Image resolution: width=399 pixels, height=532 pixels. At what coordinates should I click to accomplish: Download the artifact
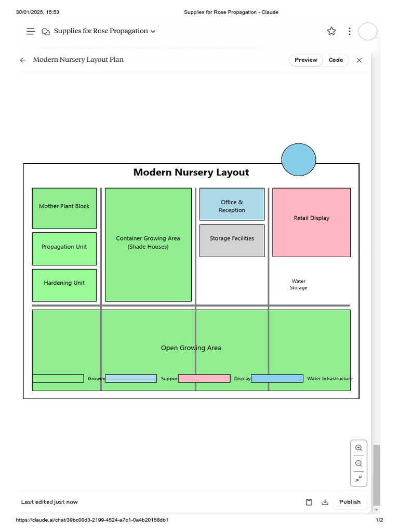[325, 502]
